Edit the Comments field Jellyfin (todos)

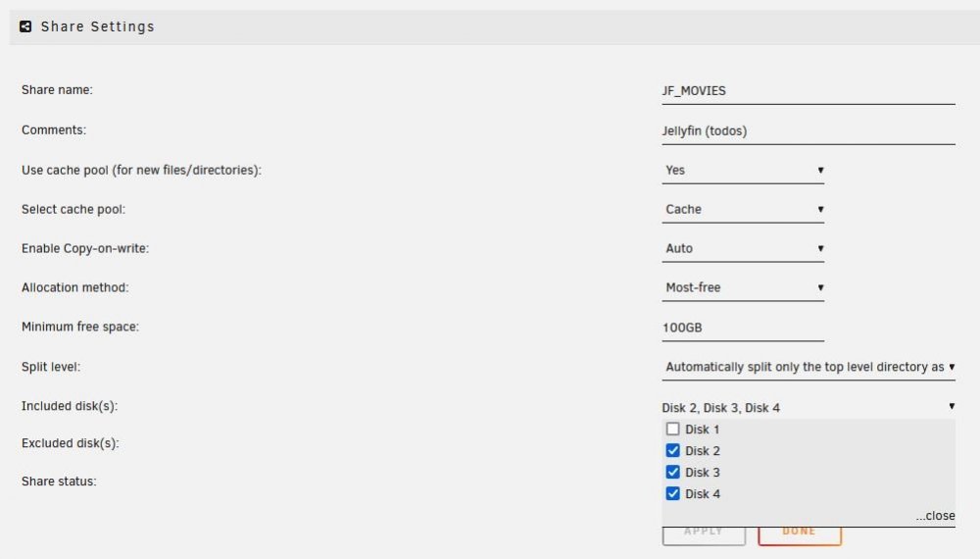808,131
